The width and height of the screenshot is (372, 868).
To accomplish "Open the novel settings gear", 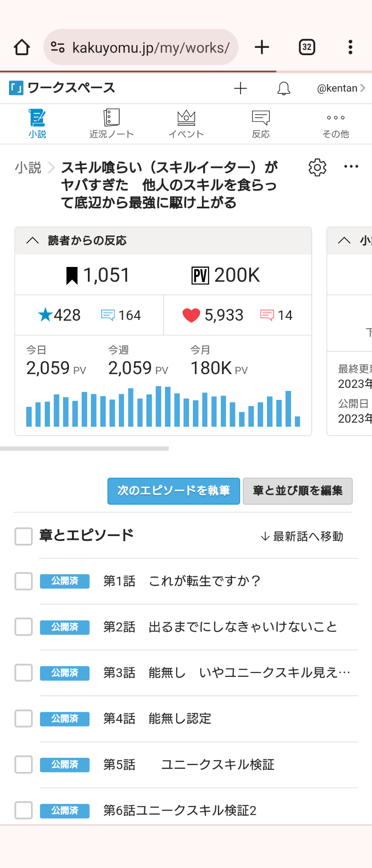I will pos(317,167).
